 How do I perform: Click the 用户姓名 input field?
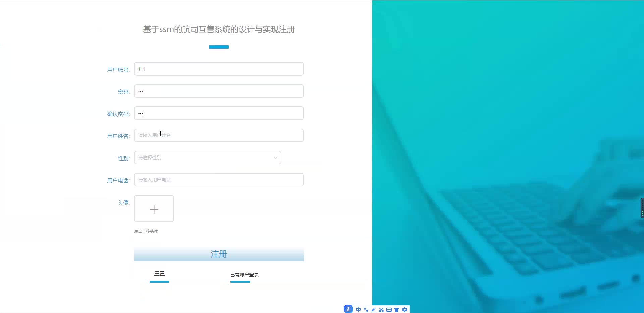(x=219, y=135)
